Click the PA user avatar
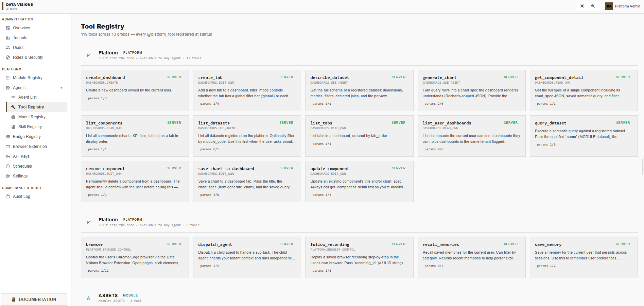The width and height of the screenshot is (644, 306). 609,6
